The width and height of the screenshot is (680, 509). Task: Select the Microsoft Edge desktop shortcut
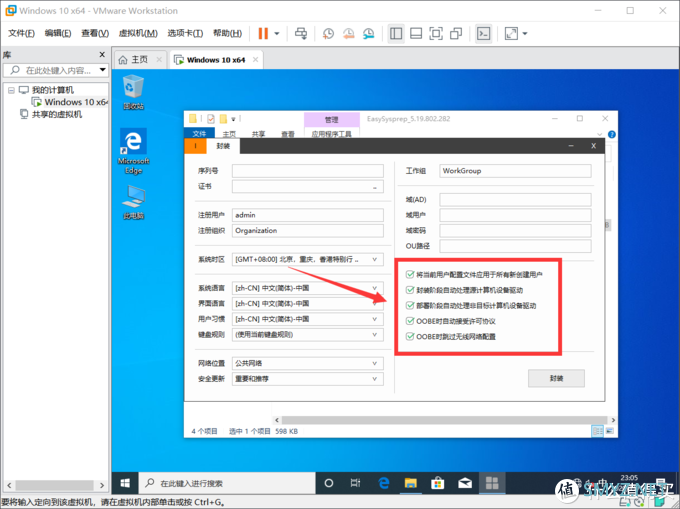point(134,151)
